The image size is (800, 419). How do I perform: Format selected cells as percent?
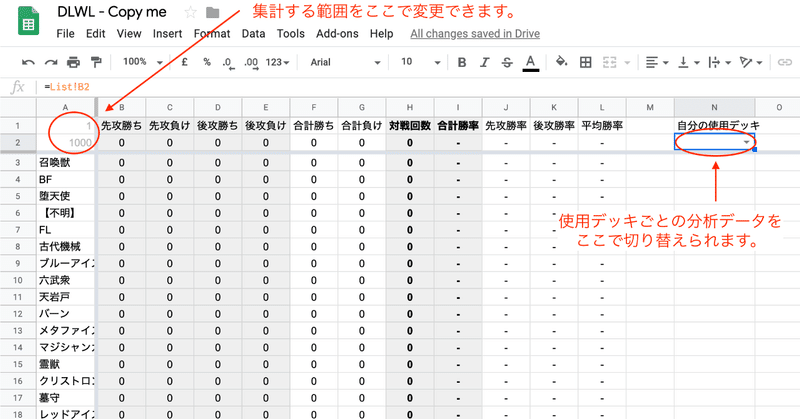207,62
